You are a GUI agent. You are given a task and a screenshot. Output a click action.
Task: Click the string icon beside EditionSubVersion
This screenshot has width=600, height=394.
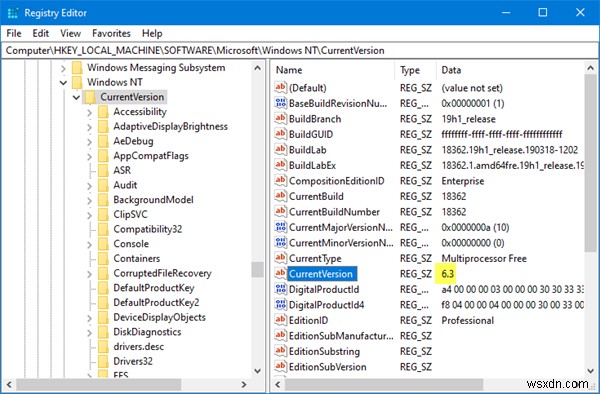280,366
